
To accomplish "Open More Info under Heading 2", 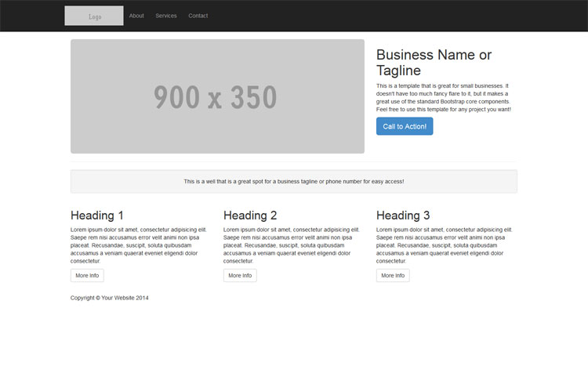I will pos(240,276).
